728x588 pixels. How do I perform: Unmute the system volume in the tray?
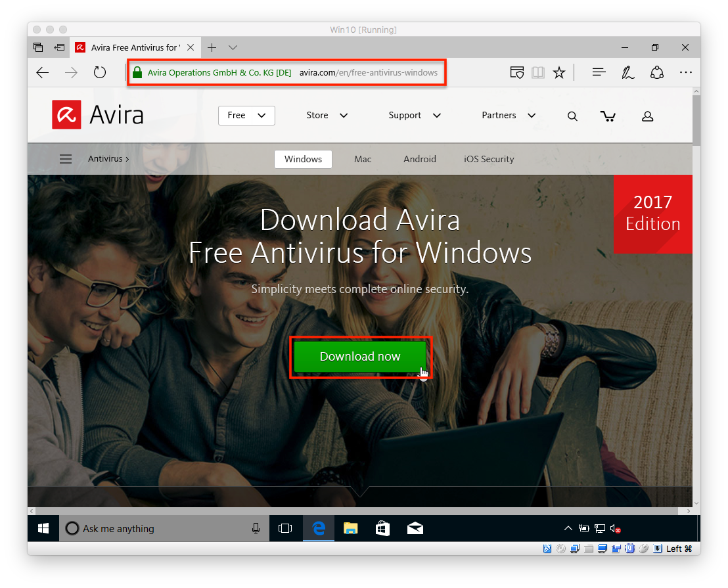[614, 528]
